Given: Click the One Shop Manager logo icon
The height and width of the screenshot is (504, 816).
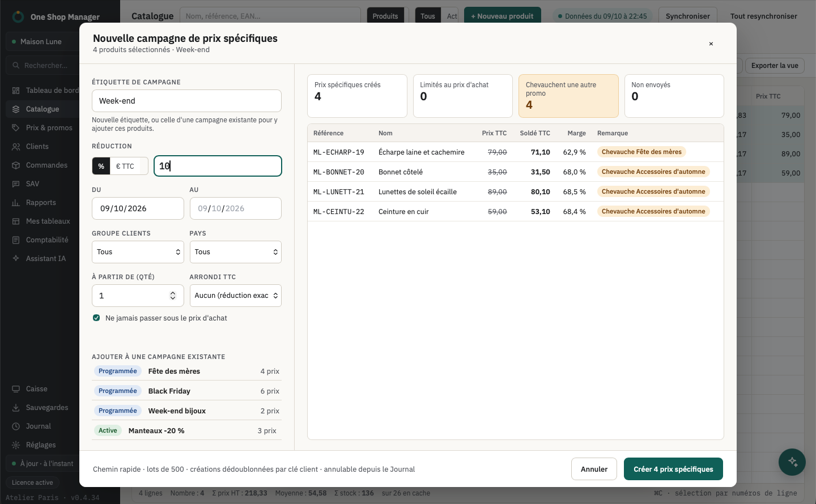Looking at the screenshot, I should (x=18, y=16).
